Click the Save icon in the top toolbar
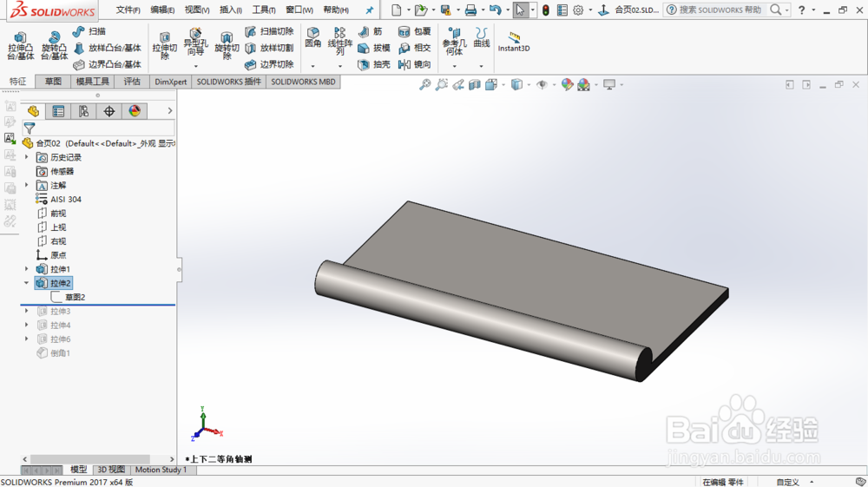 click(x=445, y=10)
